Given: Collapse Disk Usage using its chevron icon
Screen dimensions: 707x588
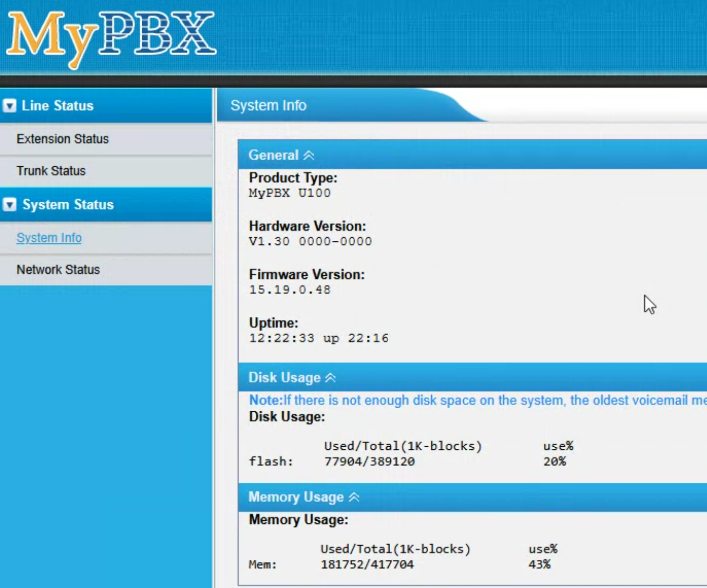Looking at the screenshot, I should click(330, 378).
